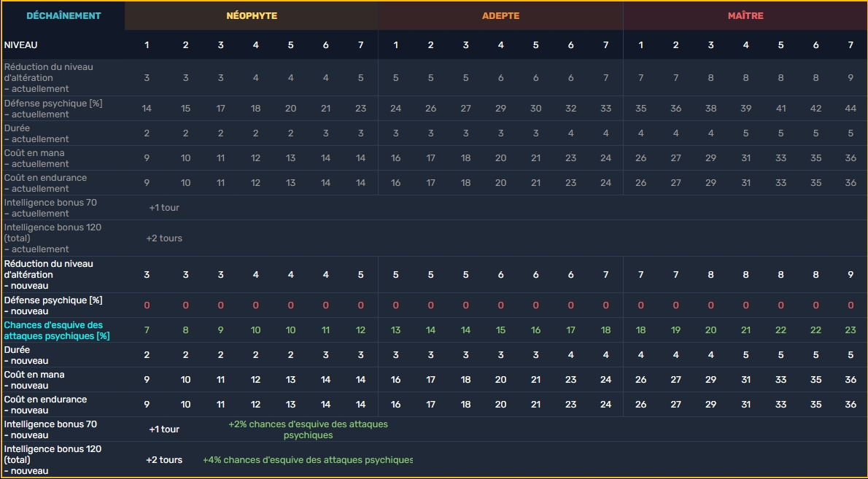This screenshot has width=868, height=479.
Task: Click level 4 under the ADEPTE header
Action: [500, 44]
